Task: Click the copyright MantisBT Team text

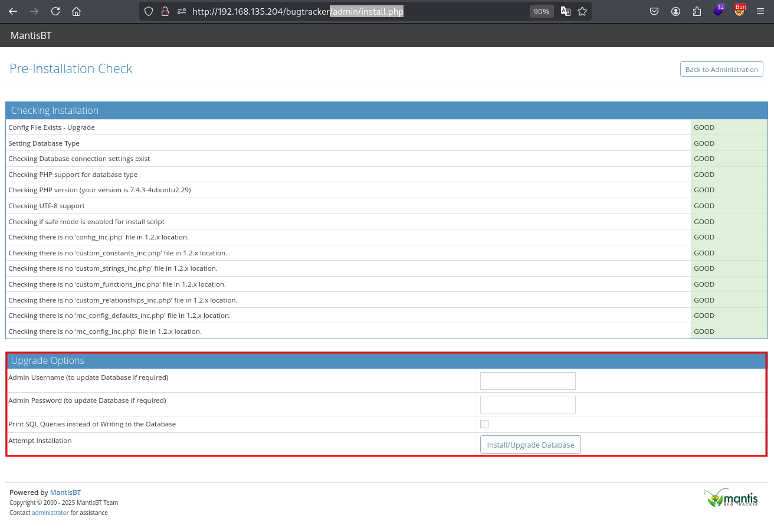Action: click(x=64, y=503)
